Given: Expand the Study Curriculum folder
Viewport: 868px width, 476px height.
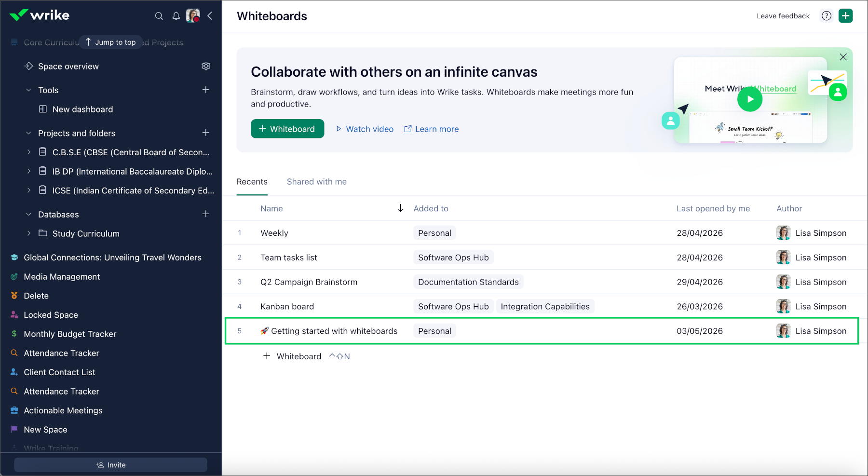Looking at the screenshot, I should click(28, 233).
